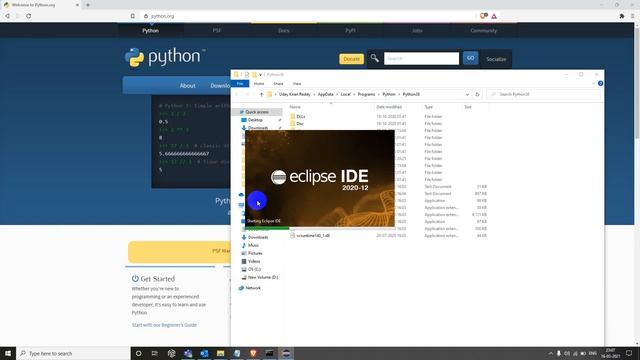Screen dimensions: 640x360
Task: Sort files by Type column header
Action: pyautogui.click(x=429, y=107)
